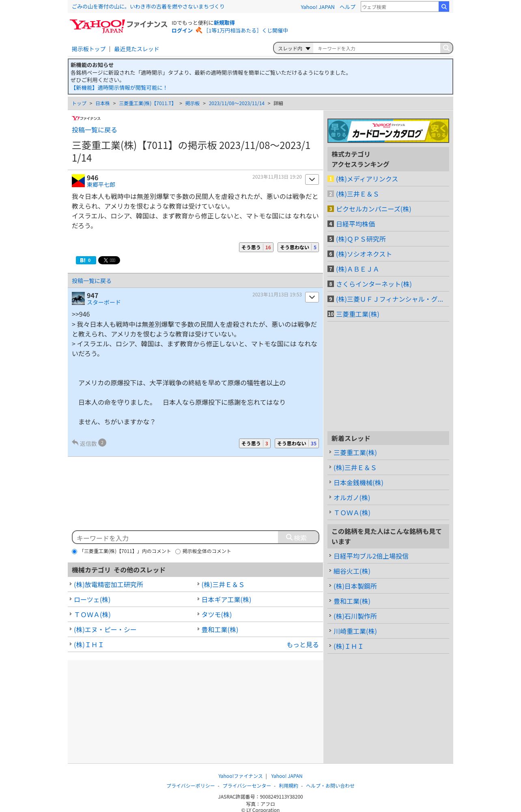Image resolution: width=521 pixels, height=812 pixels.
Task: Click もっと見る link
Action: [303, 645]
